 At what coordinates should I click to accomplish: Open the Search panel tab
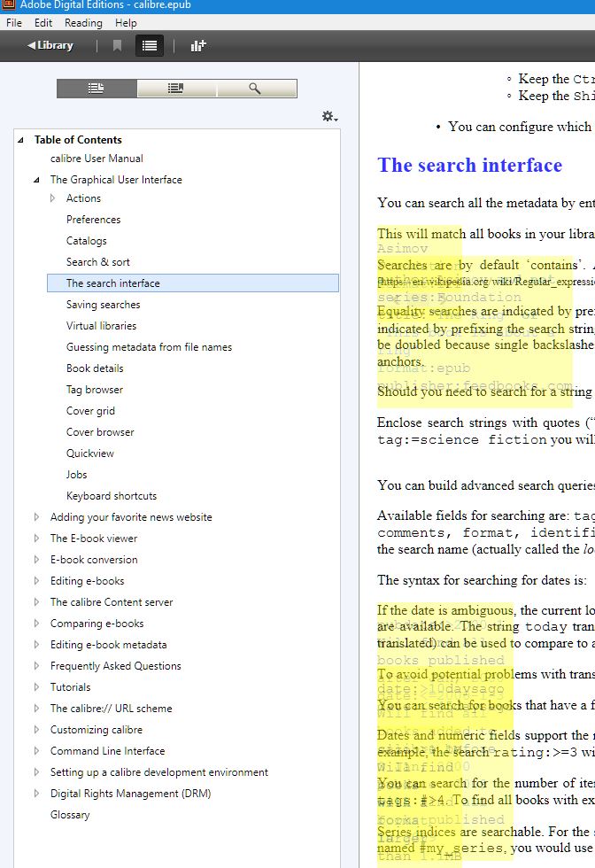pos(255,89)
